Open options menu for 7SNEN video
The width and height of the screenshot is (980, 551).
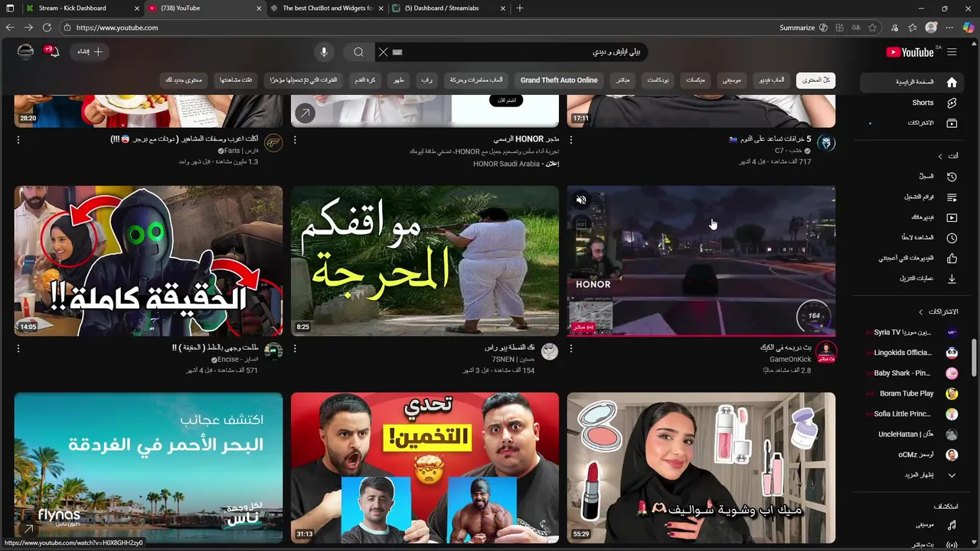coord(295,348)
